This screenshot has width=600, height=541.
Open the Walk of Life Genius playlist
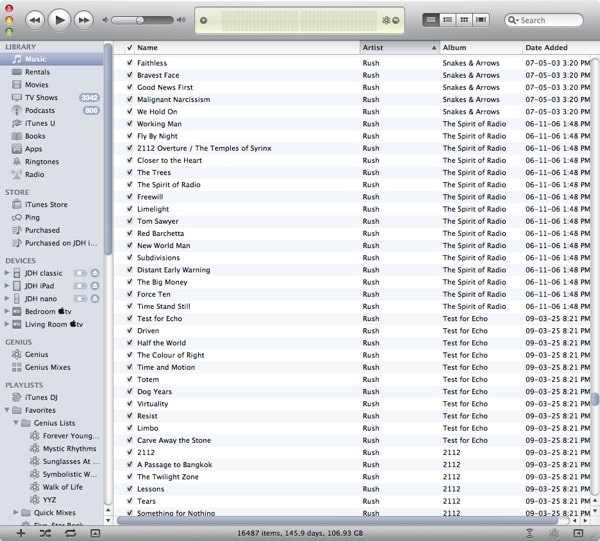[65, 487]
